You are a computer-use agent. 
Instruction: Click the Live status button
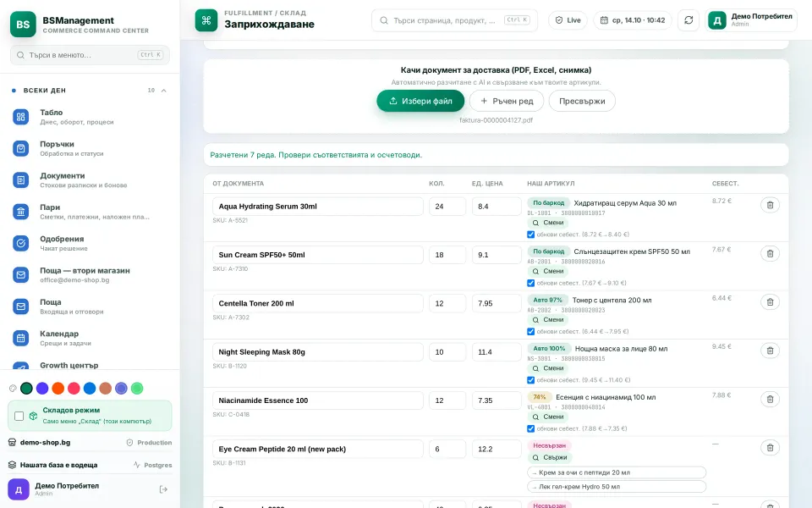[x=568, y=20]
